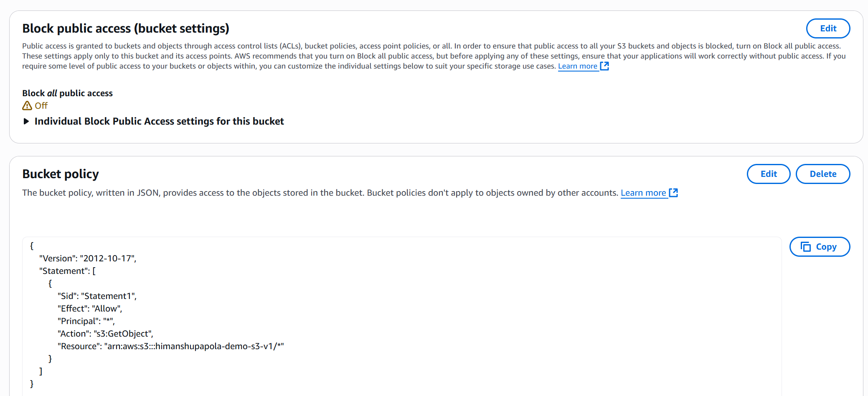Click the "Action": "s3:GetObject" policy line

(x=105, y=334)
